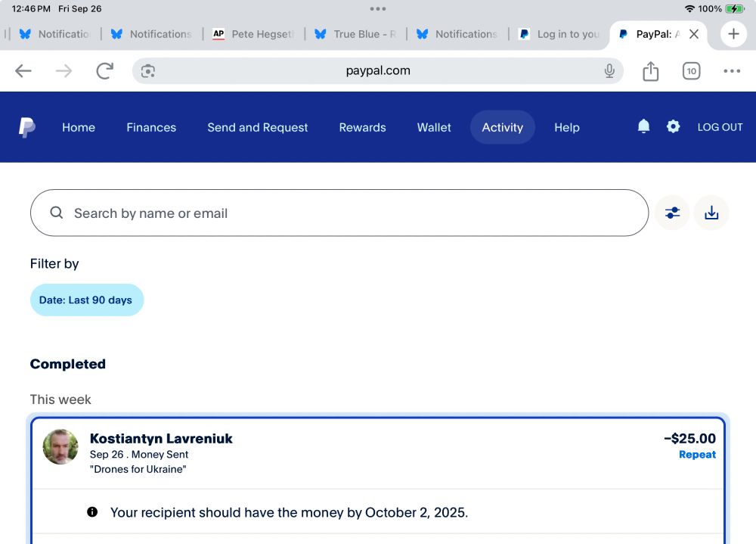This screenshot has height=544, width=756.
Task: Click the -$25.00 amount
Action: point(689,438)
